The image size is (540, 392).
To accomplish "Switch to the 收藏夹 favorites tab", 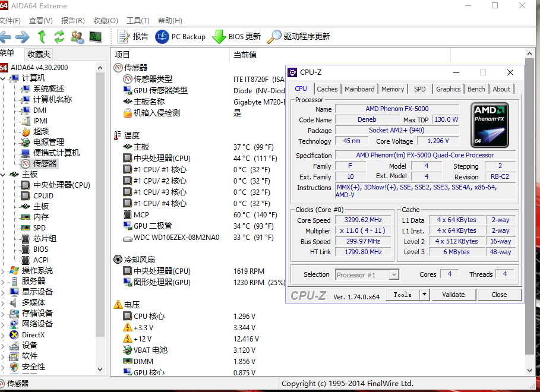I will [39, 54].
